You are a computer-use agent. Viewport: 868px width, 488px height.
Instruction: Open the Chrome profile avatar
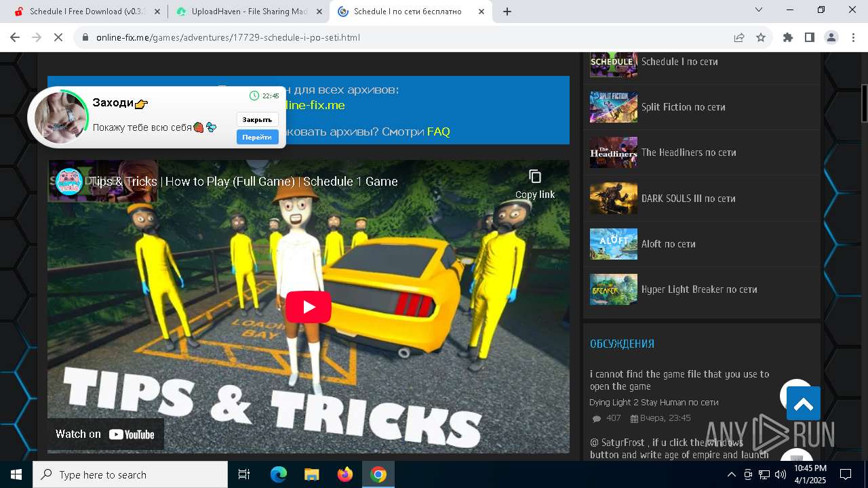click(831, 37)
